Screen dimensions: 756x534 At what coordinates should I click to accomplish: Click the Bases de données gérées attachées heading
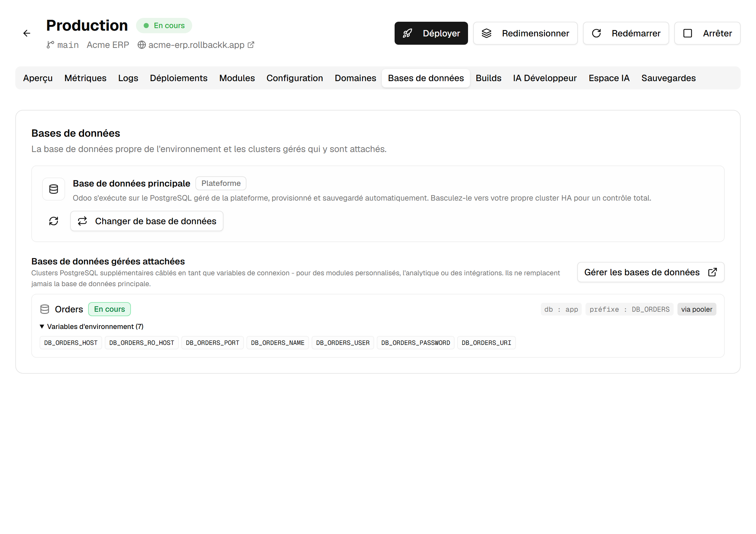coord(108,262)
